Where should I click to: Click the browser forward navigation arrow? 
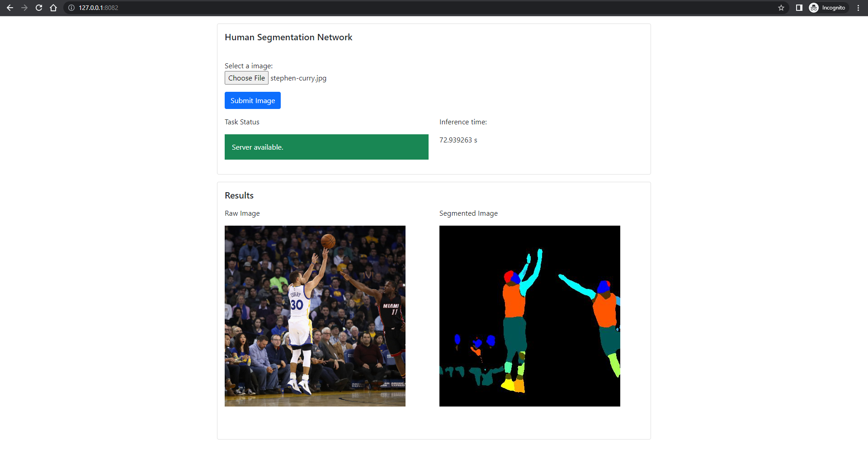coord(24,8)
